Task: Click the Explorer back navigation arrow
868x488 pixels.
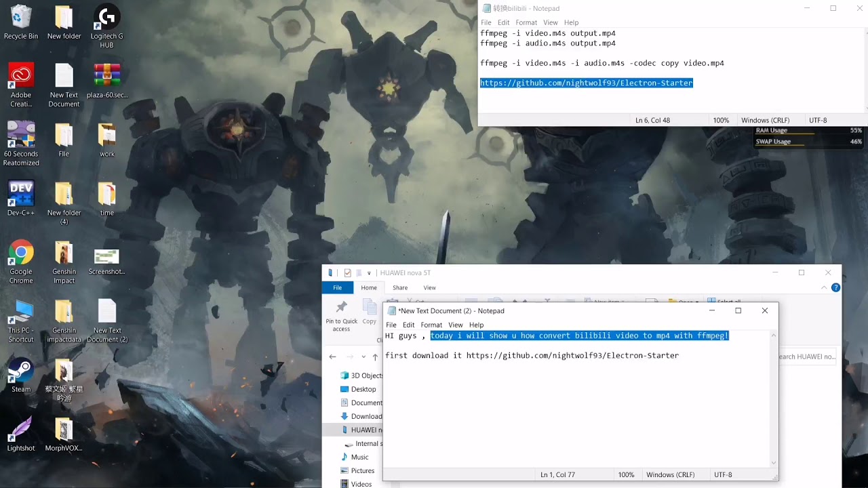Action: pos(332,357)
